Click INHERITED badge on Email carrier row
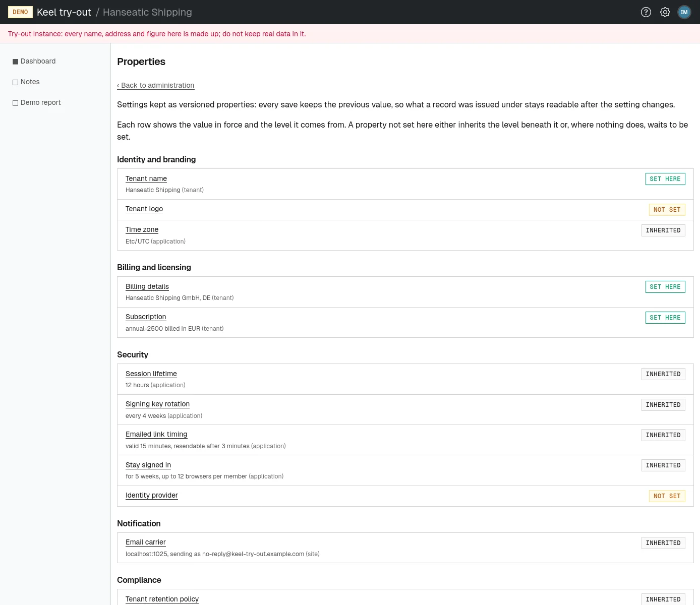Screen dimensions: 700x605 [663, 543]
